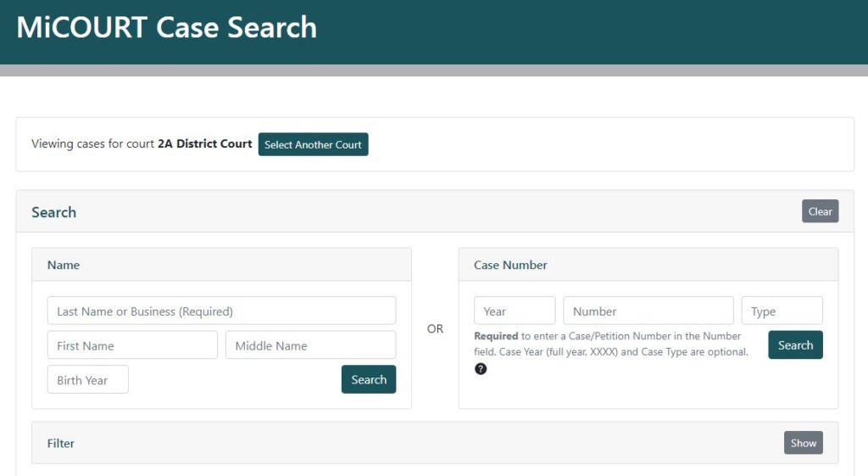Click the Last Name or Business field

click(221, 311)
